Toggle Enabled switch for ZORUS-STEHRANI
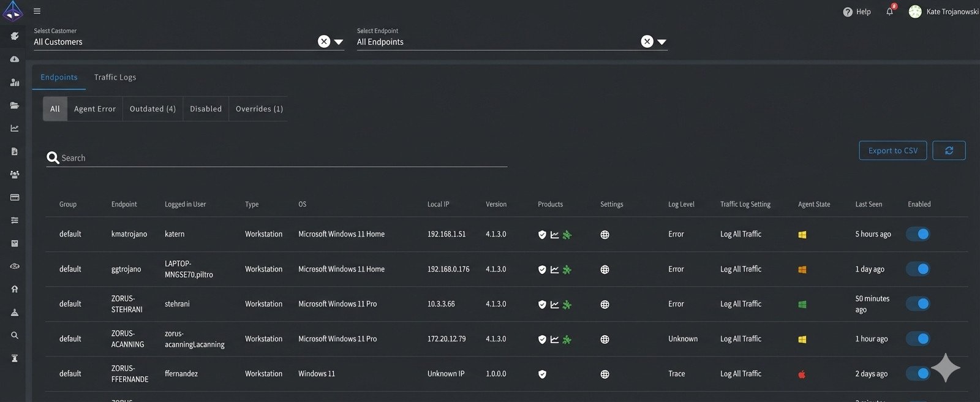Image resolution: width=980 pixels, height=402 pixels. [918, 304]
